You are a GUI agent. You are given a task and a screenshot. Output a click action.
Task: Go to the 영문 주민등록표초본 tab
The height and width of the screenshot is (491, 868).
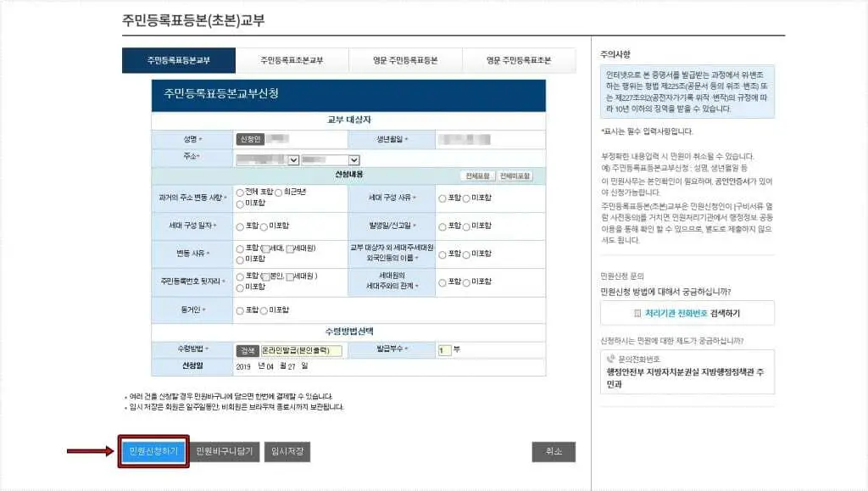coord(519,60)
